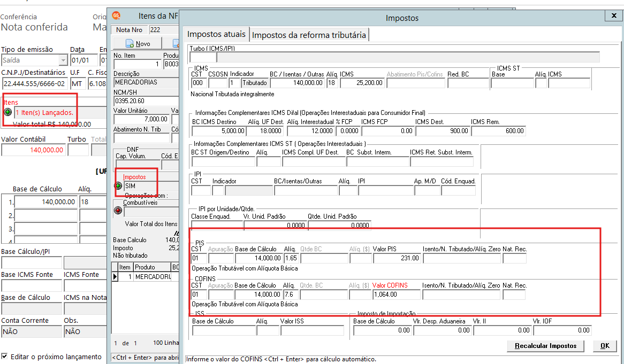Click the U.F field showing MT
Image resolution: width=624 pixels, height=364 pixels.
tap(78, 84)
